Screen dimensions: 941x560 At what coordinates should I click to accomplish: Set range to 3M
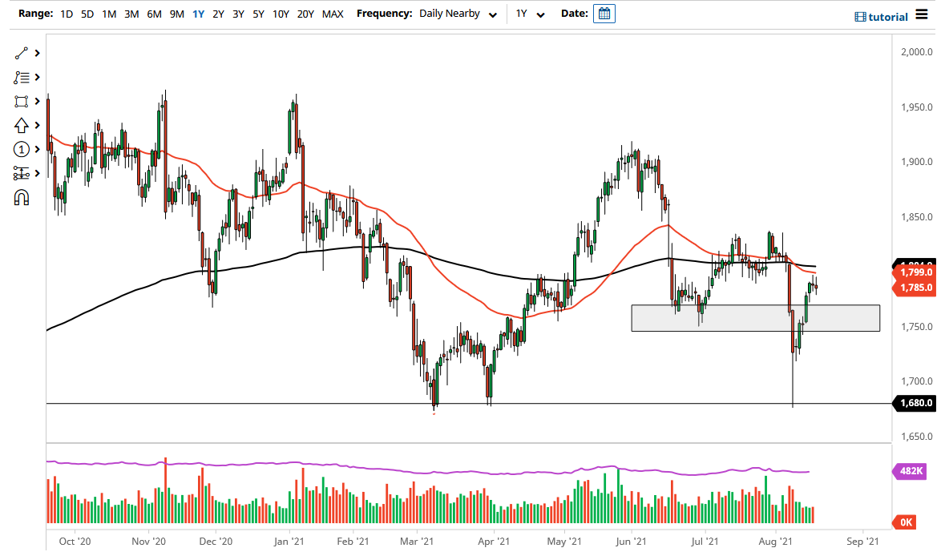tap(131, 14)
